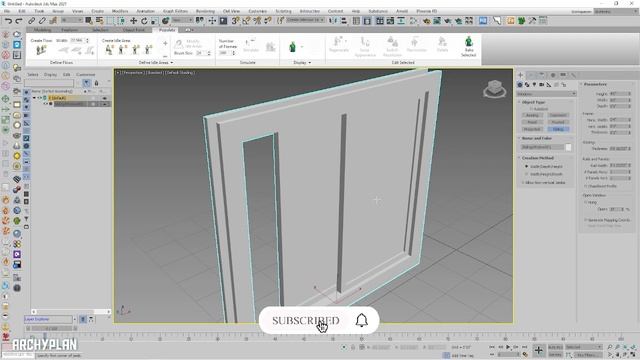Click the Awning window type button
Image resolution: width=640 pixels, height=360 pixels.
click(532, 116)
